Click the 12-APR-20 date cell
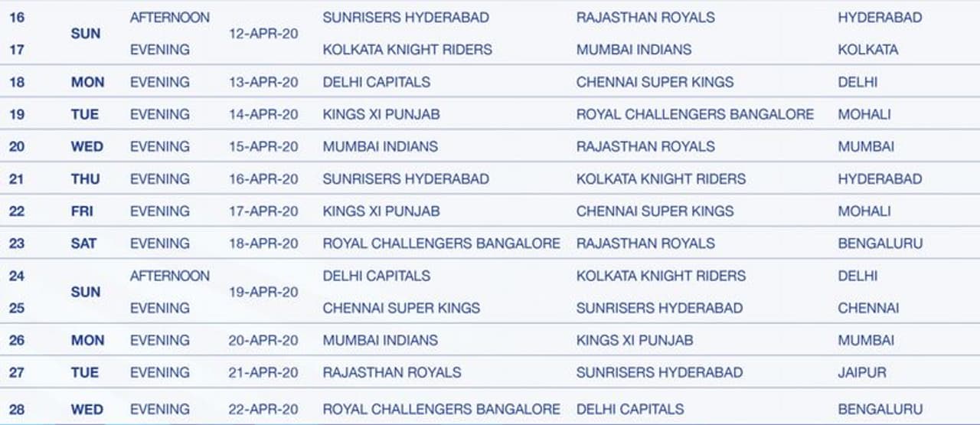 (x=263, y=34)
